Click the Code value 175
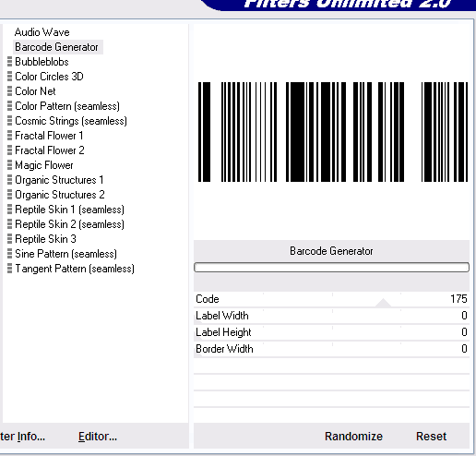This screenshot has width=476, height=456. (x=458, y=299)
